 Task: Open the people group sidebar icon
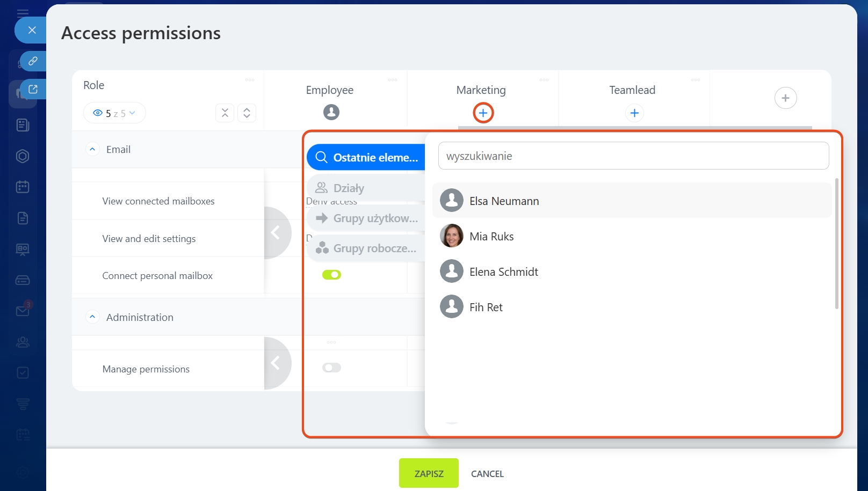(23, 342)
